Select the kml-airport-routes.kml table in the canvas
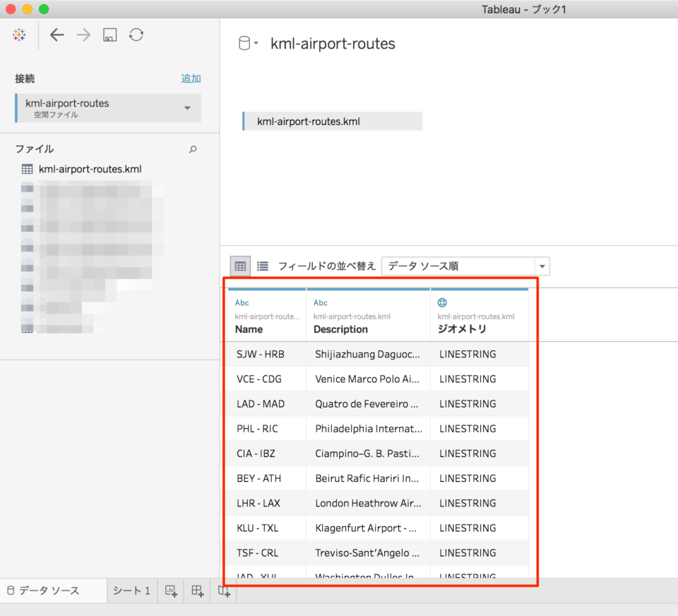The image size is (678, 616). coord(332,122)
